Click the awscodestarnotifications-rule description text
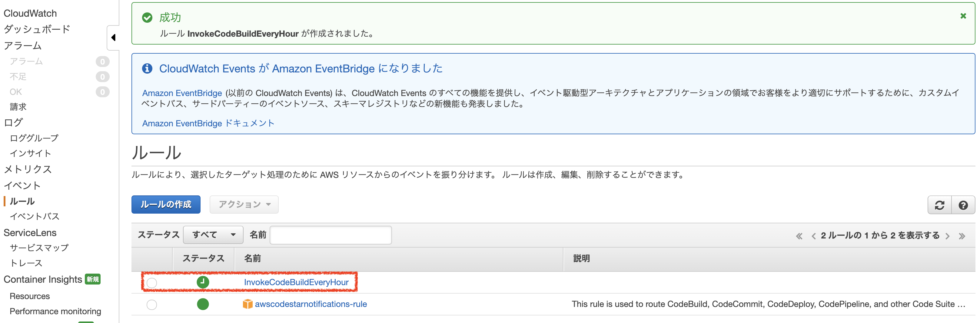 (x=768, y=304)
